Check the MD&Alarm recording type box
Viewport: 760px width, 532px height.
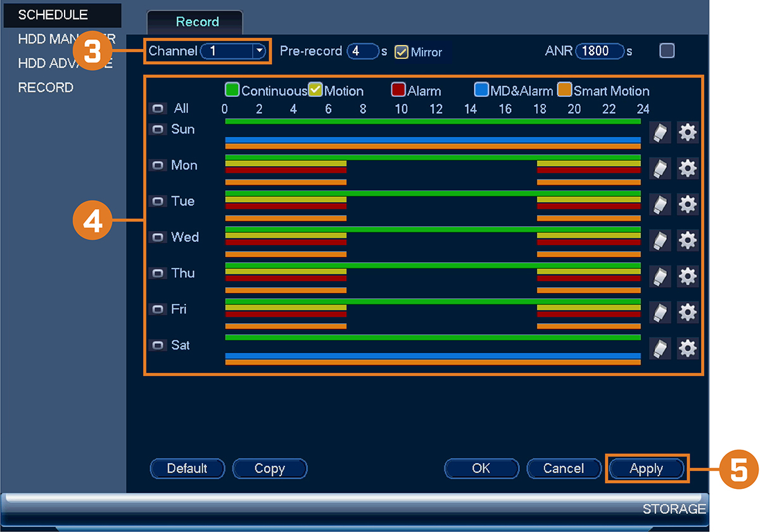point(482,90)
